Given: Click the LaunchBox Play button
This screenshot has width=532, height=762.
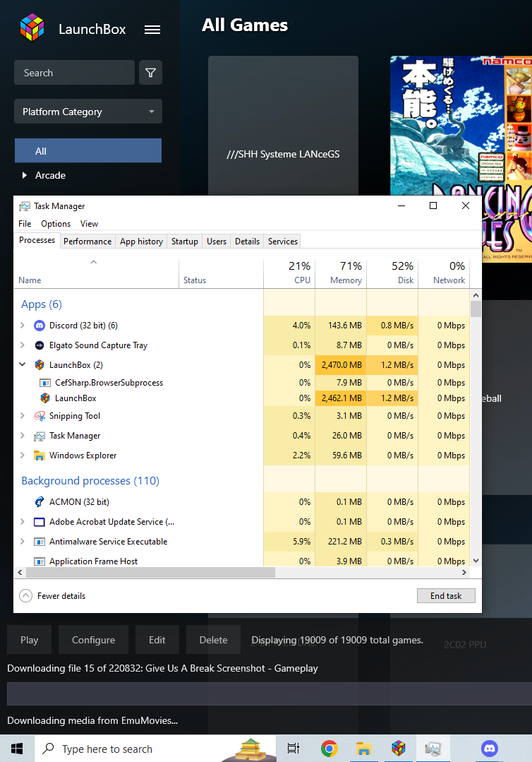Looking at the screenshot, I should [x=29, y=640].
